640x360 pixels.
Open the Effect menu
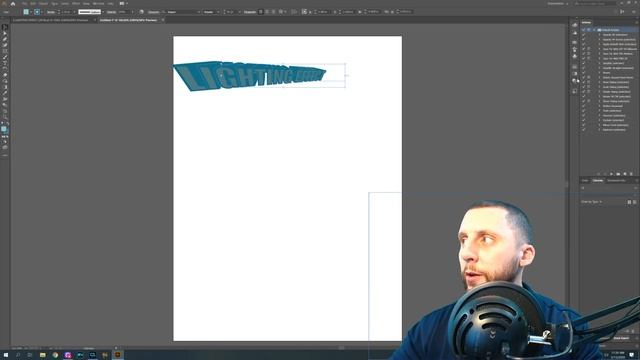coord(76,3)
